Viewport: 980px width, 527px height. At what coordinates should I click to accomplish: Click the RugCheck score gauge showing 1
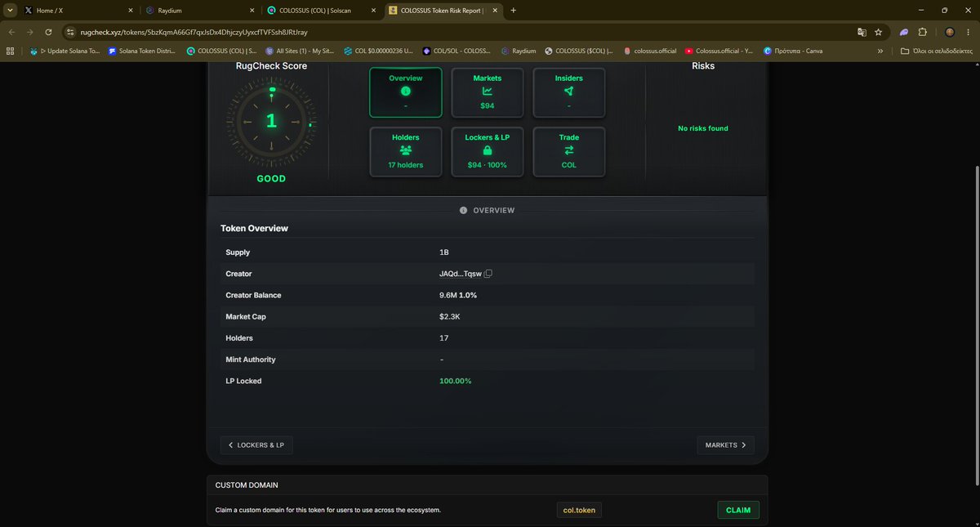click(x=271, y=121)
